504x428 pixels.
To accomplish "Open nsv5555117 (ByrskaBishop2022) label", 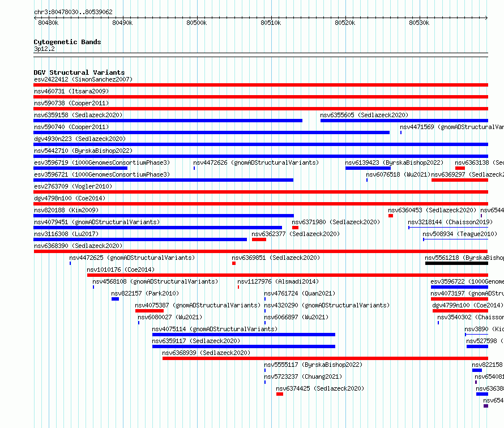I will coord(313,365).
